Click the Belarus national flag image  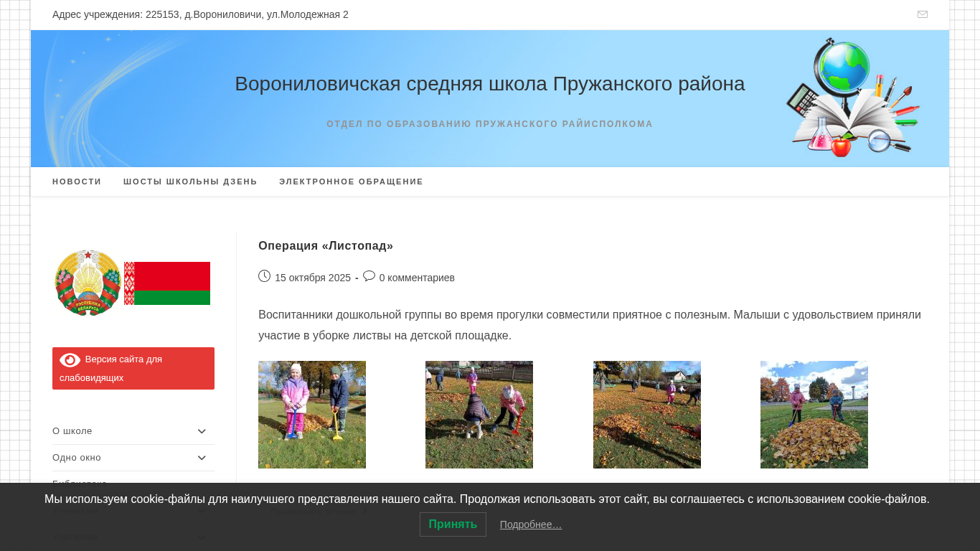[x=167, y=283]
